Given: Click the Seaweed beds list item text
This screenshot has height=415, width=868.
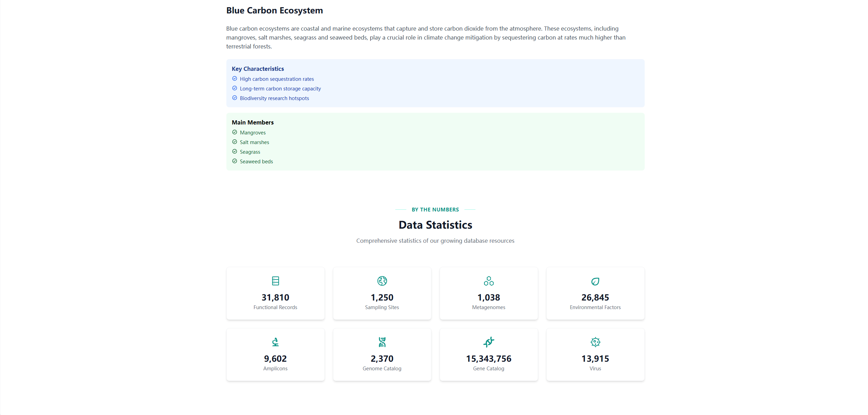Looking at the screenshot, I should pos(256,162).
